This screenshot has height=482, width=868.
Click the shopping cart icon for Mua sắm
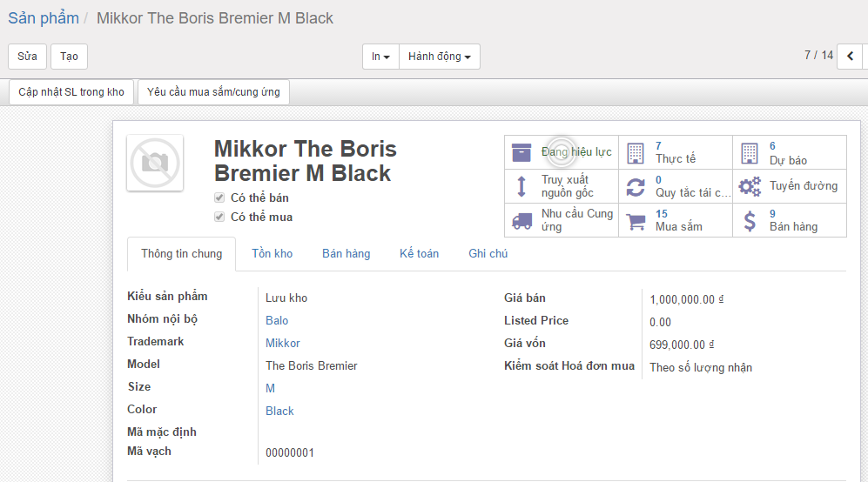[636, 221]
